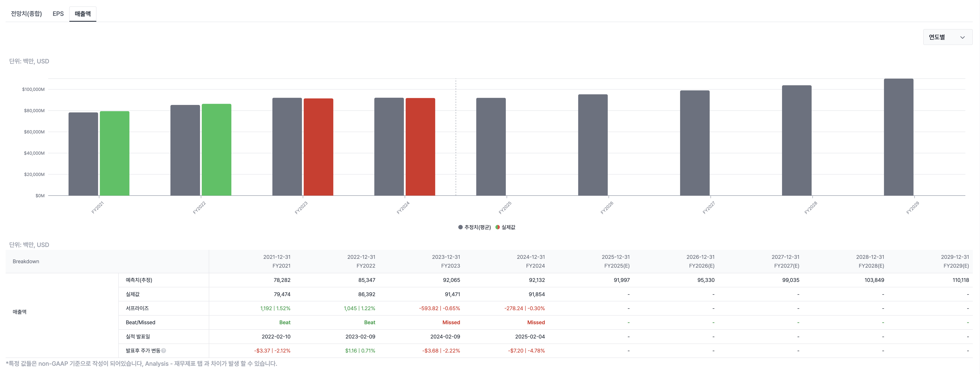Screen dimensions: 980x374
Task: Click the FY2025 estimate bar
Action: tap(491, 147)
